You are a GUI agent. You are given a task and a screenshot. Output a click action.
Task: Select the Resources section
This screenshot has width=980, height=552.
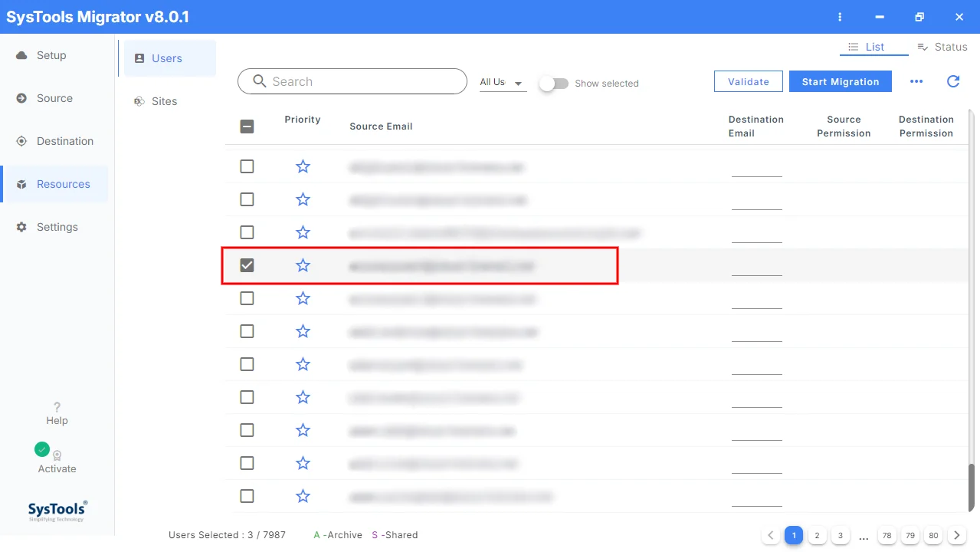54,184
